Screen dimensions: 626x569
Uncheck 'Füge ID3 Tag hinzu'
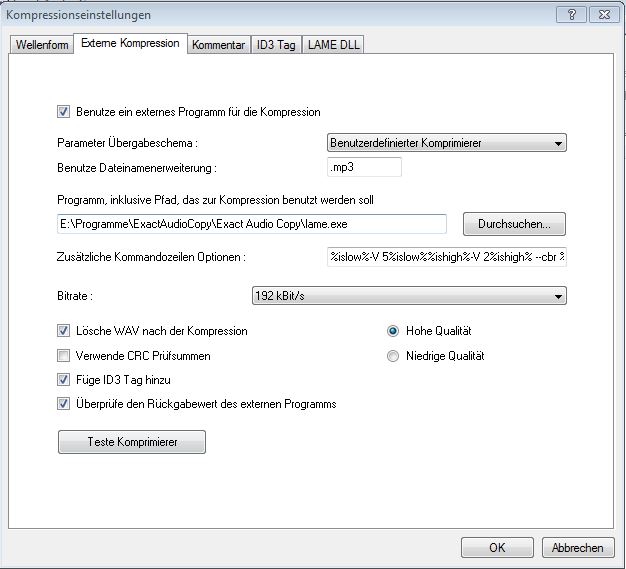[x=65, y=380]
